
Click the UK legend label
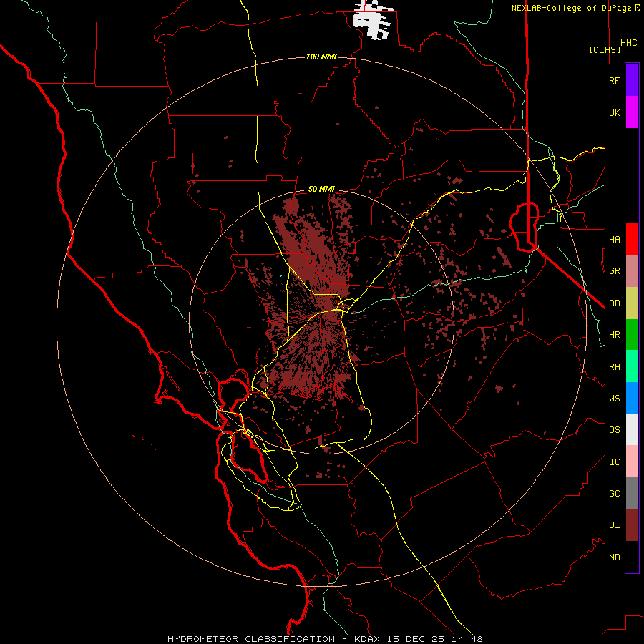tap(614, 112)
